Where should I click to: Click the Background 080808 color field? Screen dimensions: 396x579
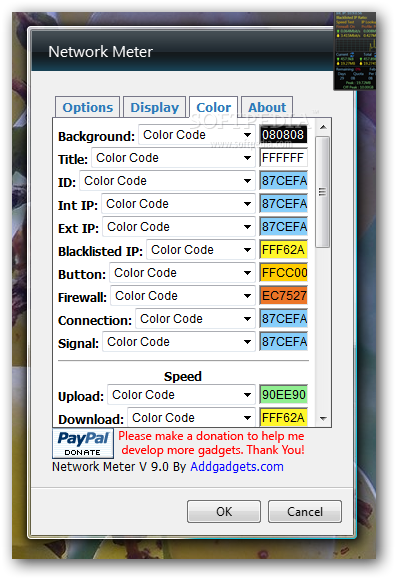coord(283,135)
